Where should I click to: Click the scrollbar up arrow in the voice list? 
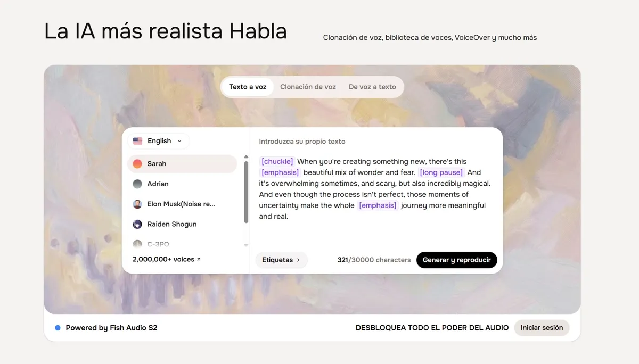point(246,156)
